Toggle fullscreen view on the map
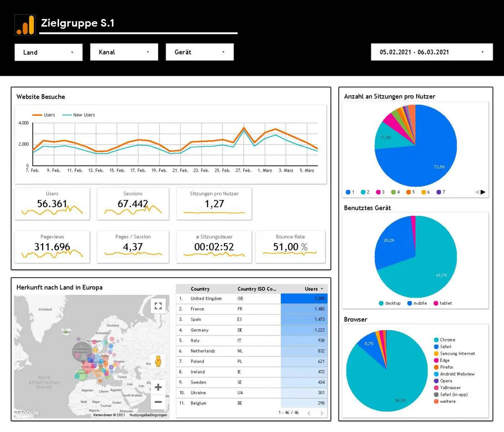 158,306
